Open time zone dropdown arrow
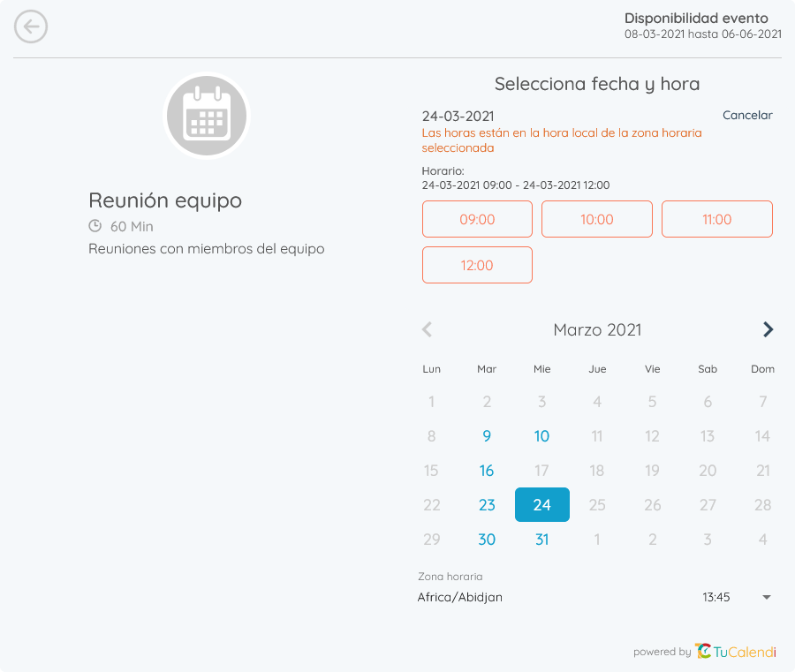 [x=766, y=598]
